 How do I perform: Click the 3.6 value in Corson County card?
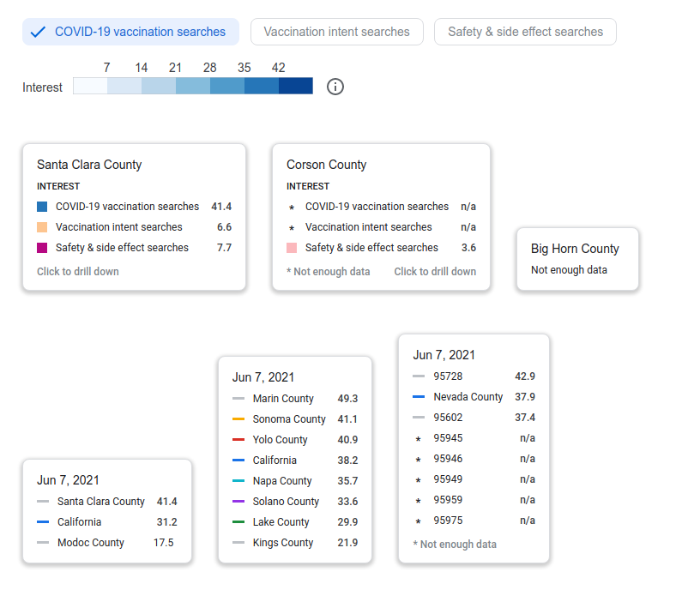click(x=468, y=248)
